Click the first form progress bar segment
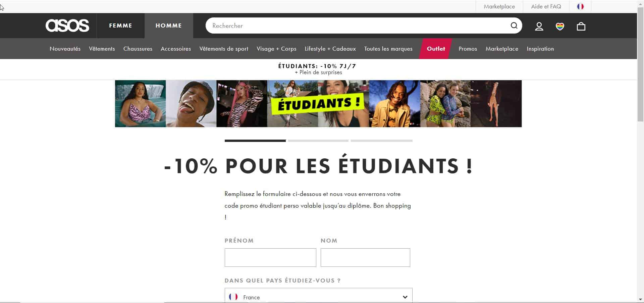644x303 pixels. (255, 141)
